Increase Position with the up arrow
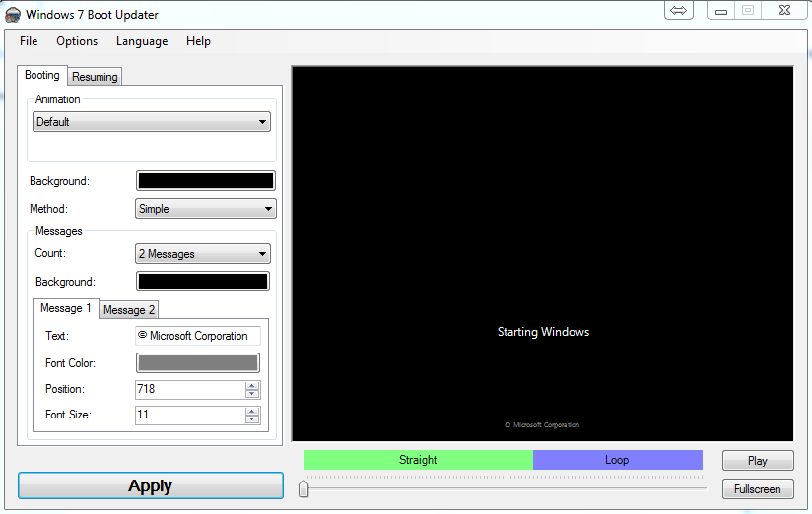Image resolution: width=812 pixels, height=514 pixels. (252, 386)
